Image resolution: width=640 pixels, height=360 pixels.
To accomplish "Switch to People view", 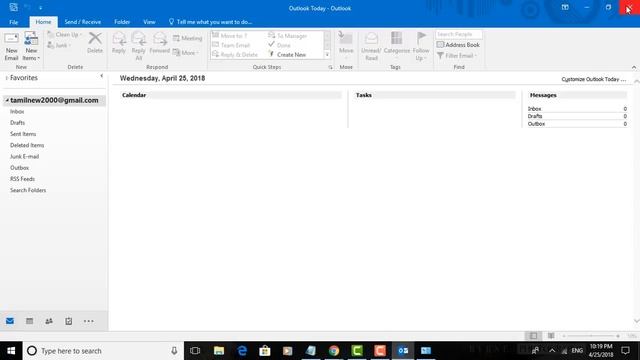I will coord(49,321).
